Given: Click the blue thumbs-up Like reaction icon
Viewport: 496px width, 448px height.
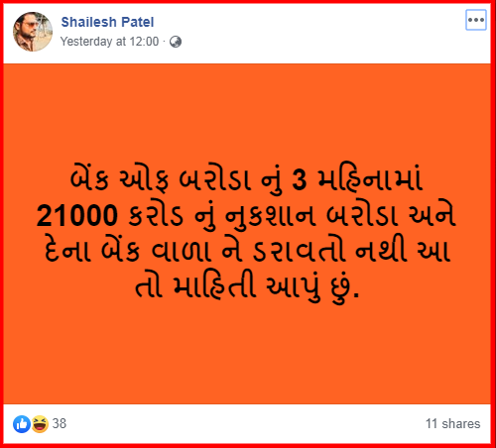Looking at the screenshot, I should 22,424.
